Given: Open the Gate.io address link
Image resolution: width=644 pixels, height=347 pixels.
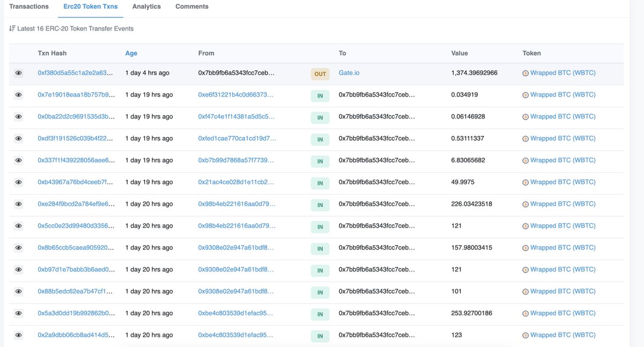Looking at the screenshot, I should [x=348, y=72].
